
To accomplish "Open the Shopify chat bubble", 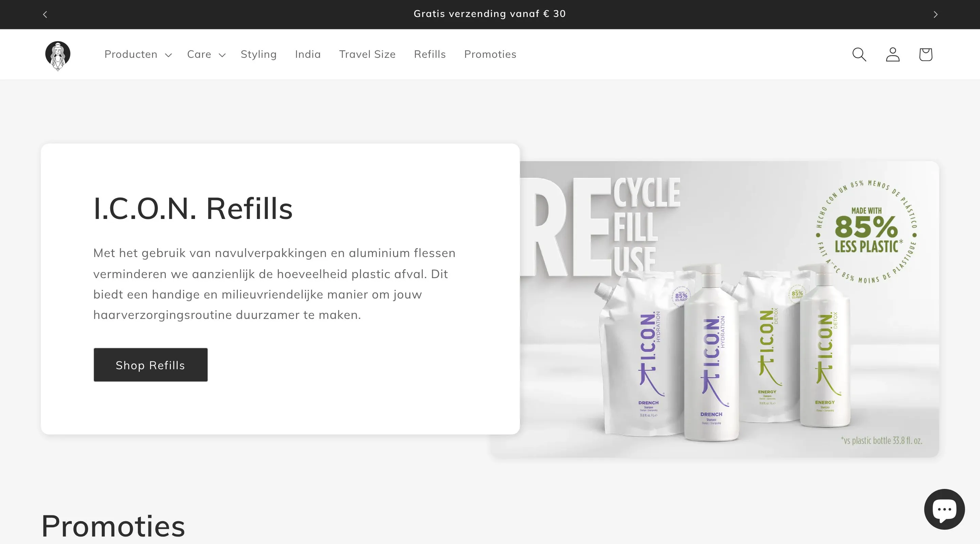I will (x=944, y=509).
